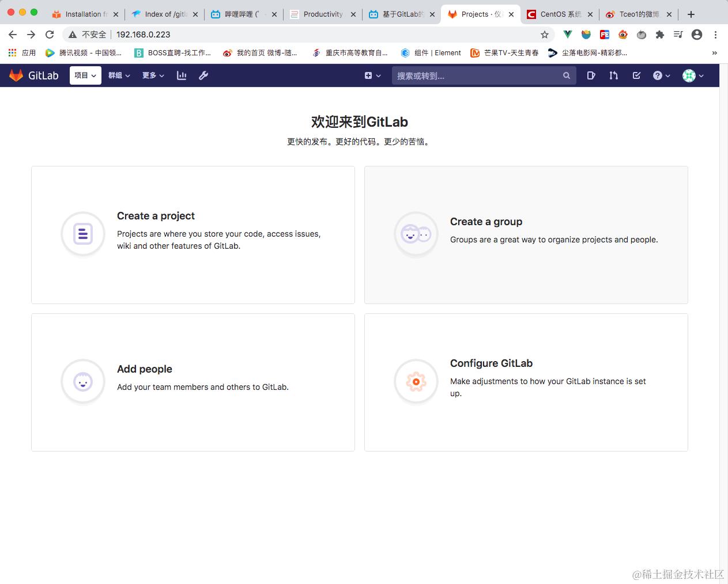Screen dimensions: 728x584
Task: Open the Chrome three-dot menu
Action: click(715, 35)
